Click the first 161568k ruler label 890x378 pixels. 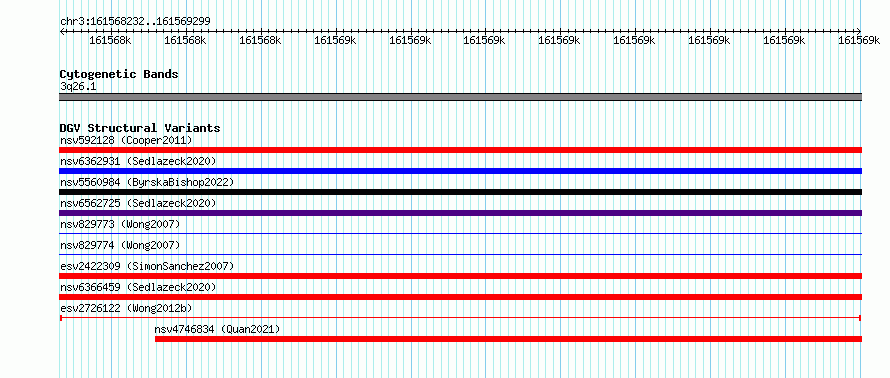[x=111, y=40]
